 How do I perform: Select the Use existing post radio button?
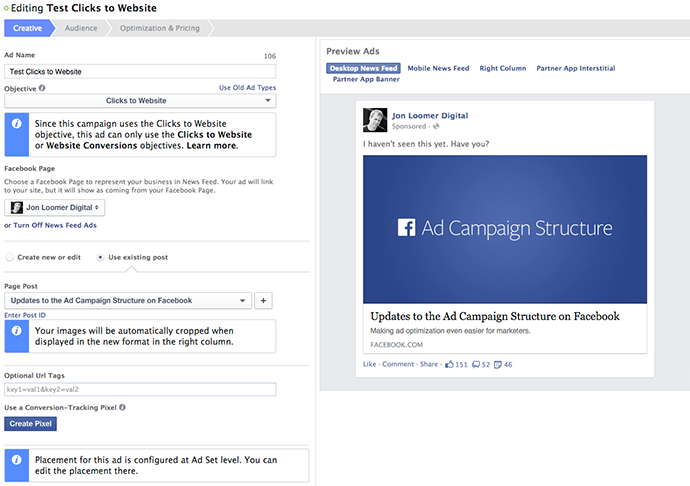pos(100,257)
